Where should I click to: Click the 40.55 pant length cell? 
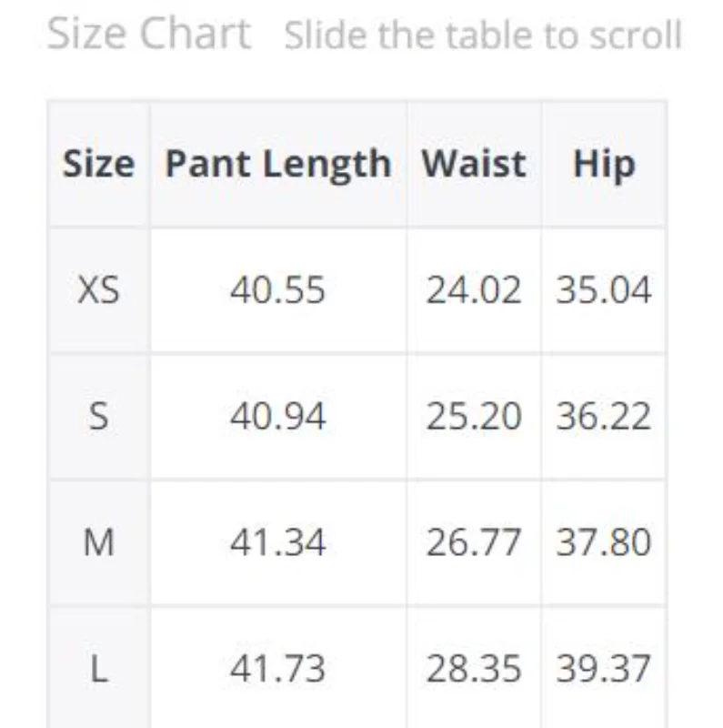click(x=277, y=290)
